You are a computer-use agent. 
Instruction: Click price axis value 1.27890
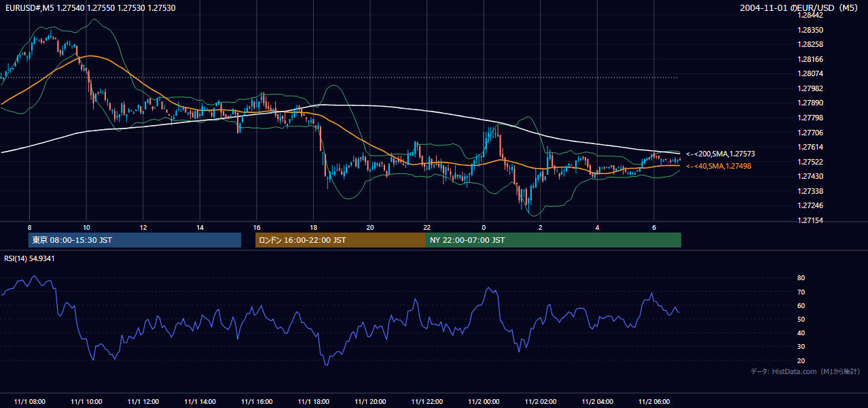click(x=812, y=103)
